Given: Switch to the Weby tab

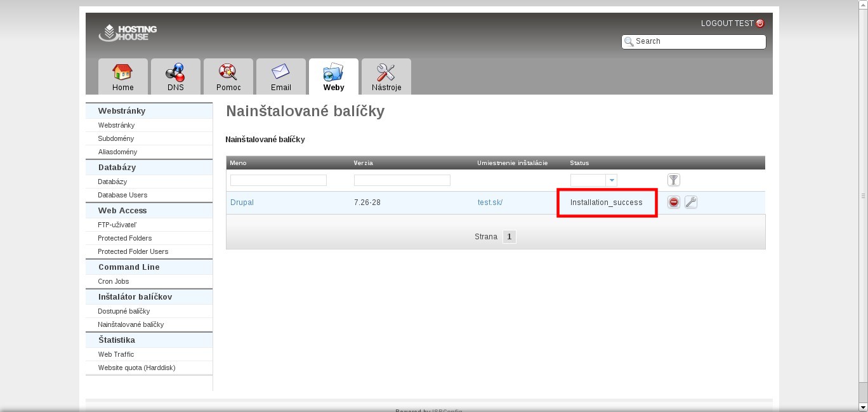Looking at the screenshot, I should click(x=333, y=76).
